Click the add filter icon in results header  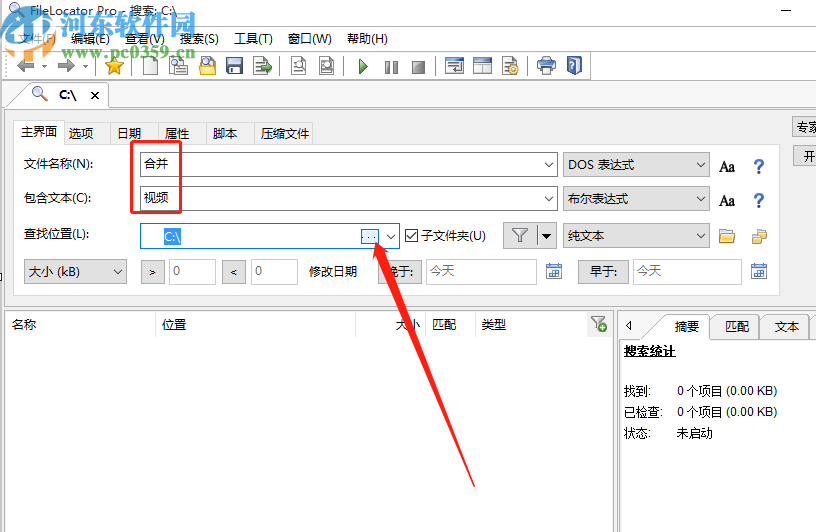(599, 324)
